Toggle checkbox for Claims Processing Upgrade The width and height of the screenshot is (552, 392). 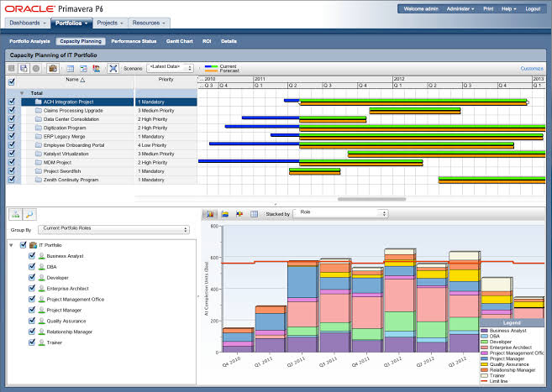[12, 110]
